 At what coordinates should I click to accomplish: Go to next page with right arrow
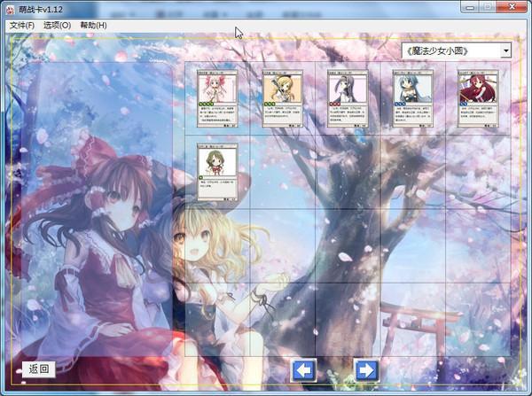click(x=366, y=370)
